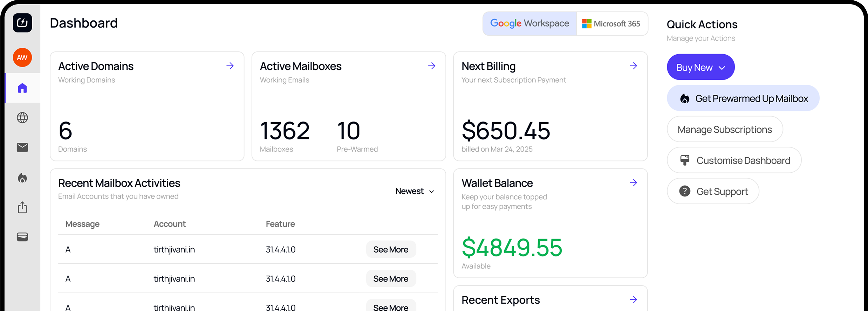Click Manage Subscriptions button
The image size is (868, 311).
(725, 130)
